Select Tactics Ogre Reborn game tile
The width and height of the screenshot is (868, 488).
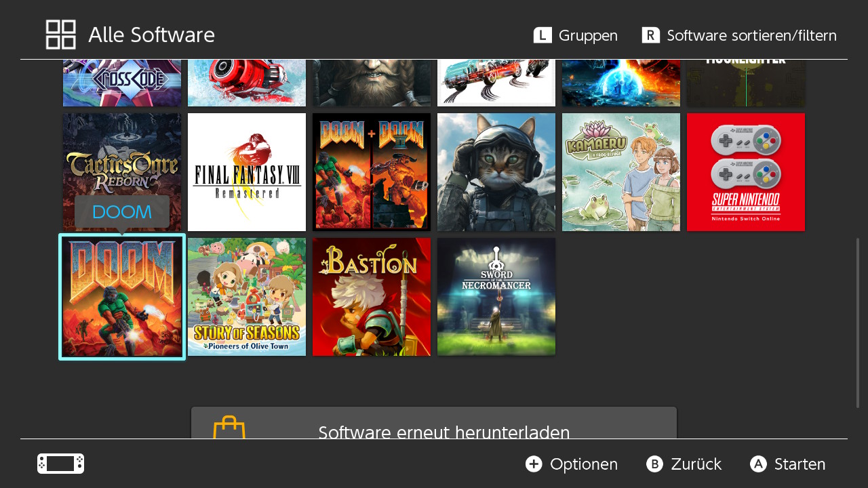(x=122, y=172)
